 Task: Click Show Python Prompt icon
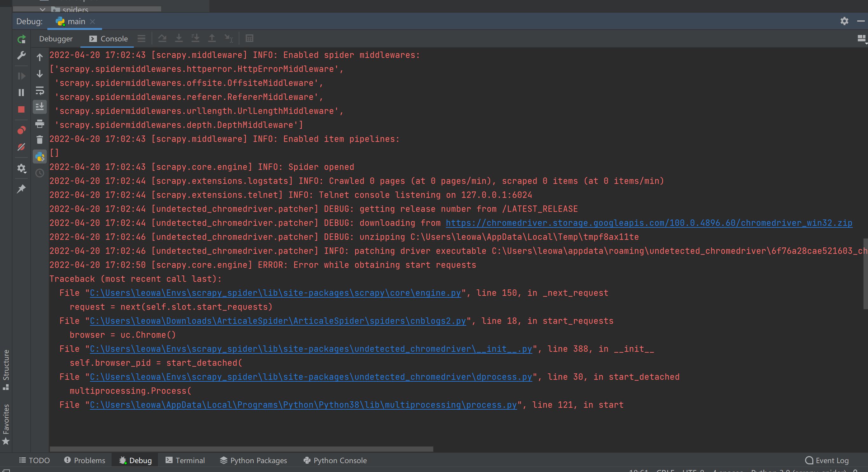tap(40, 157)
